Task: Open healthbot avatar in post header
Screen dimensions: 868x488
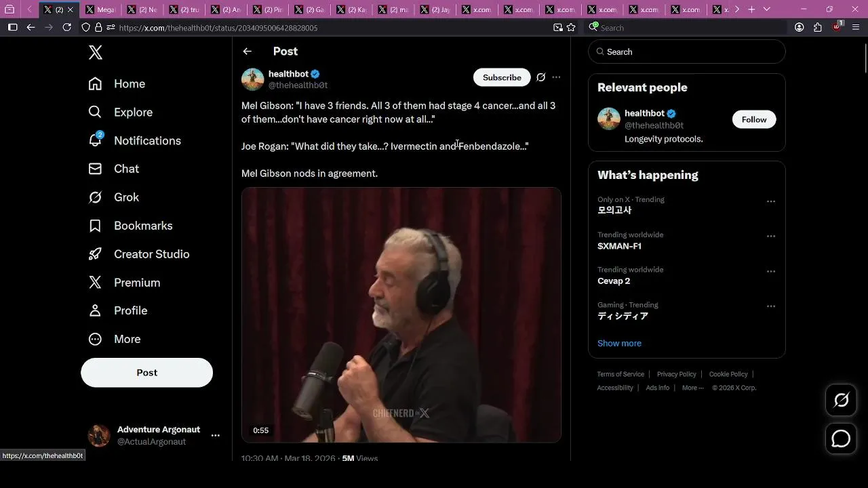Action: coord(252,79)
